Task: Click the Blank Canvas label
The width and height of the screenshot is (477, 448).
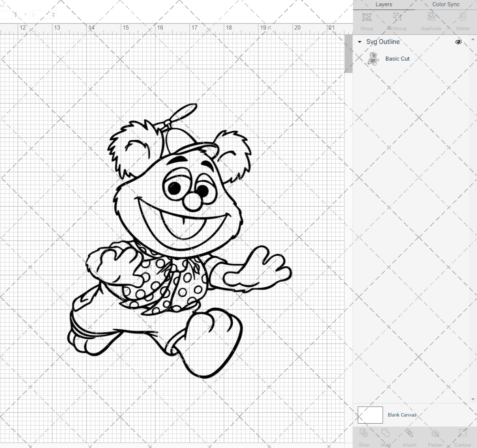Action: point(402,415)
